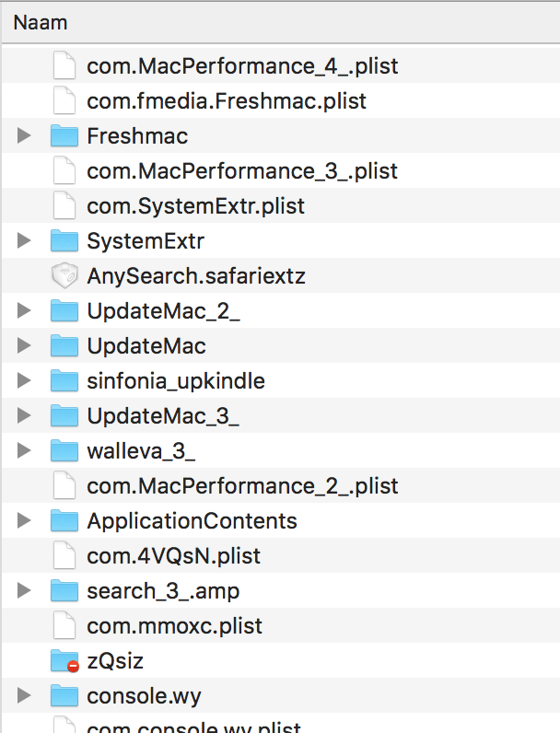The width and height of the screenshot is (560, 733).
Task: Click the UpdateMac folder icon
Action: click(64, 345)
